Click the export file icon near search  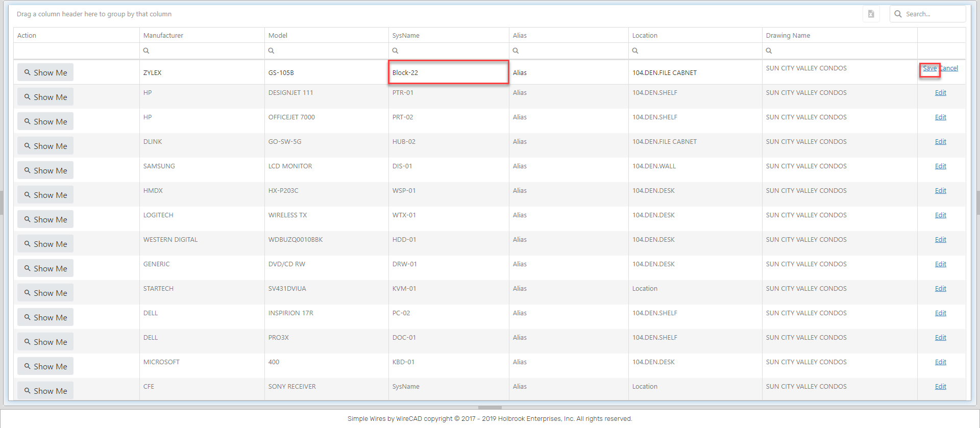click(x=871, y=14)
